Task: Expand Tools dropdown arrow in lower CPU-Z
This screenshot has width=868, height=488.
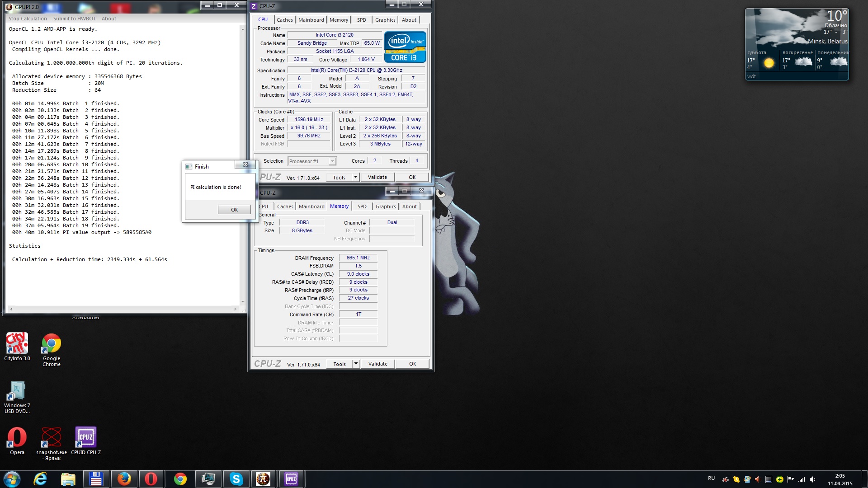Action: (356, 364)
